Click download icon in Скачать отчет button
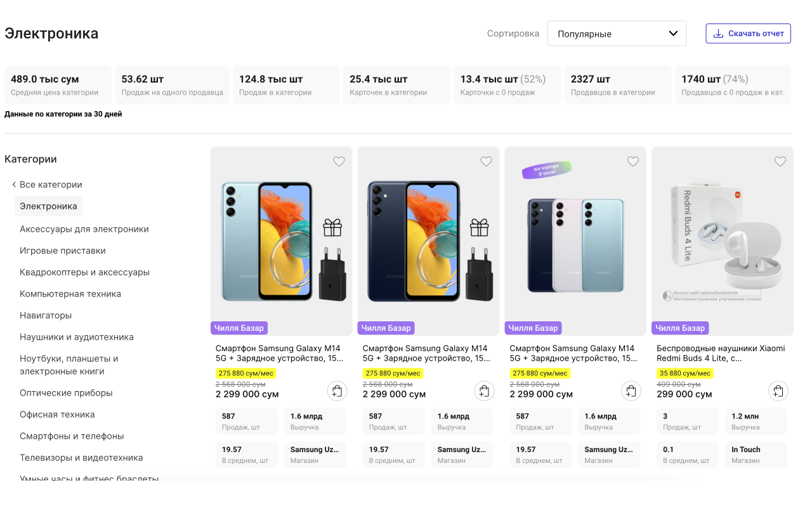The image size is (812, 508). click(718, 34)
